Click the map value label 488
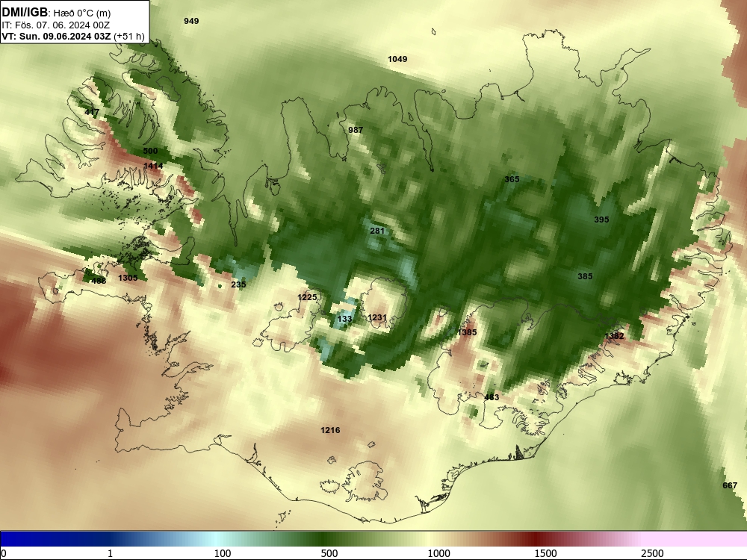This screenshot has height=560, width=747. [x=99, y=281]
